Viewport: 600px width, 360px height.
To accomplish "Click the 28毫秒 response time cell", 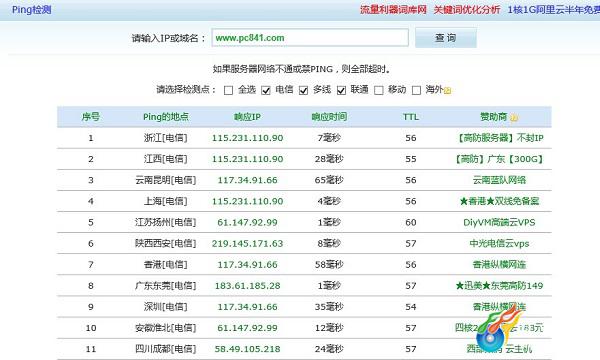I will pyautogui.click(x=329, y=159).
